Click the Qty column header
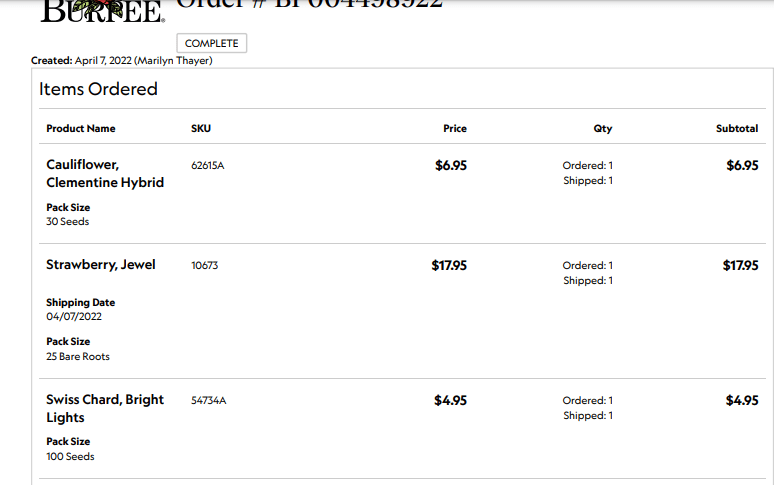 602,128
